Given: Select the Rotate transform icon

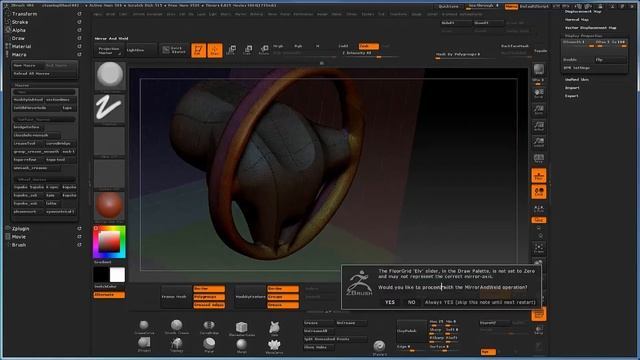Looking at the screenshot, I should tap(264, 50).
